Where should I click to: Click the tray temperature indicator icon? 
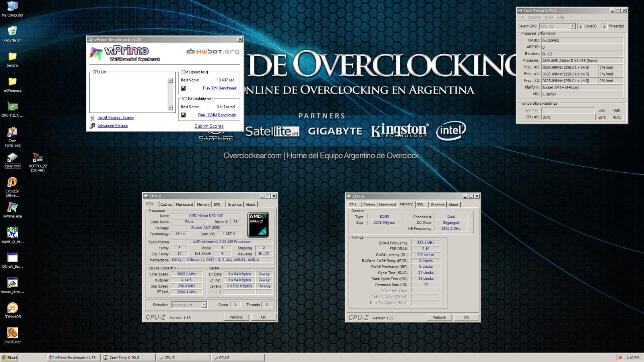pyautogui.click(x=620, y=358)
